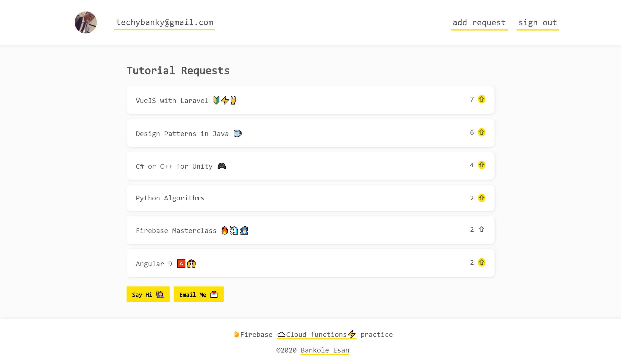Screen dimensions: 621x364
Task: Upvote the C# or C++ for Unity request
Action: click(482, 165)
